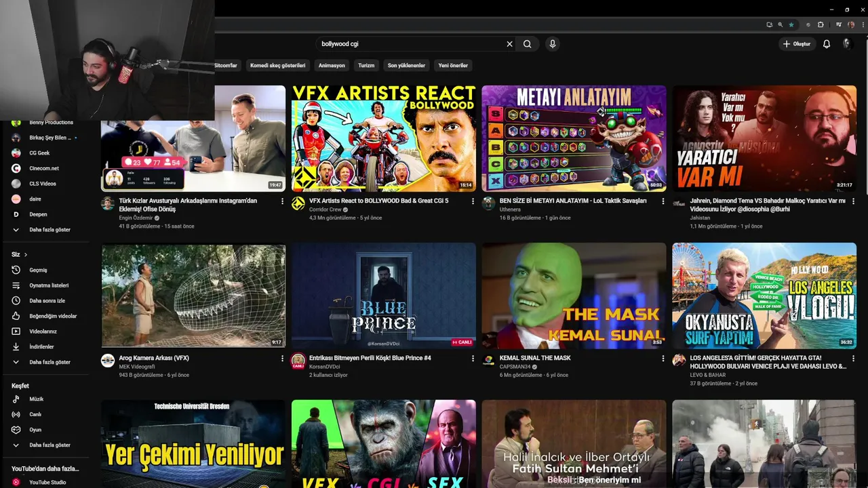Open options for VFX Artists React video

[x=473, y=201]
